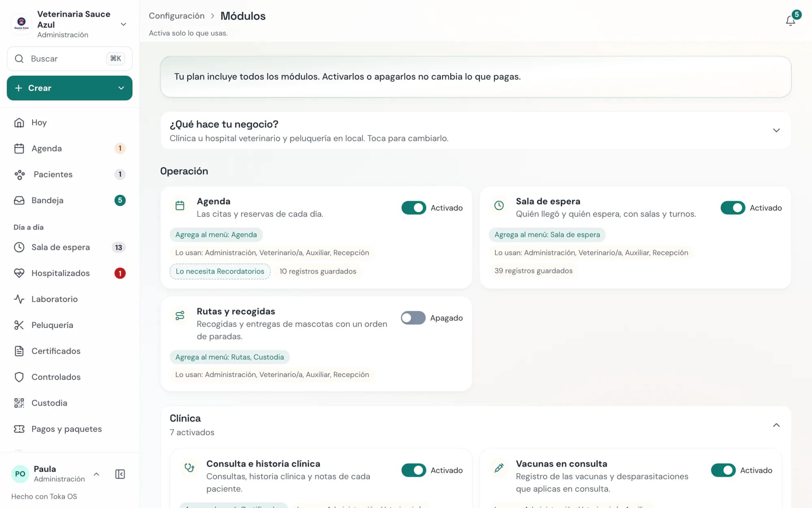Collapse the Clínica section chevron
Image resolution: width=812 pixels, height=508 pixels.
(x=776, y=425)
